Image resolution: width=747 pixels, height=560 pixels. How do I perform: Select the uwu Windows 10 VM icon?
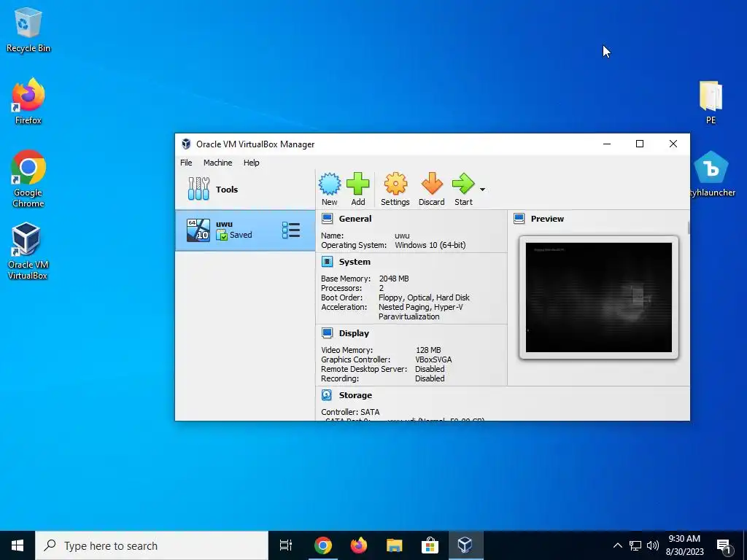pos(198,230)
